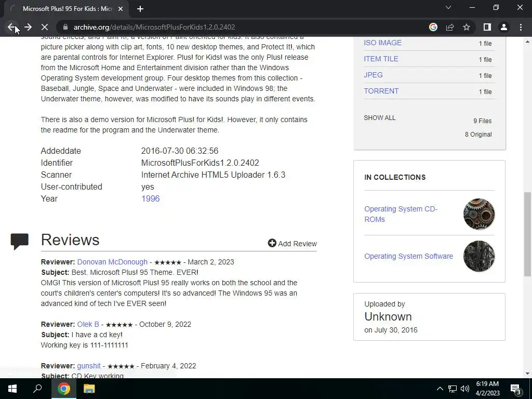Open the volume tray icon
The image size is (532, 399).
coord(465,389)
